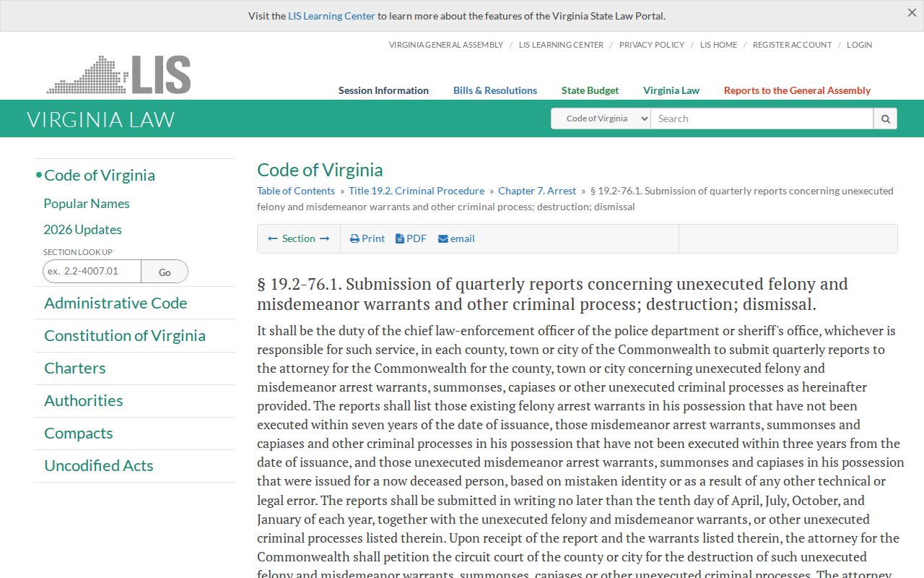Screen dimensions: 924x578
Task: Focus the Search text field
Action: coord(762,118)
